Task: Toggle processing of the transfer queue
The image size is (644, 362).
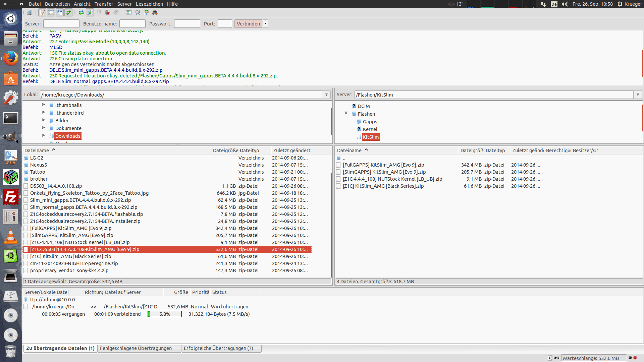Action: point(90,12)
